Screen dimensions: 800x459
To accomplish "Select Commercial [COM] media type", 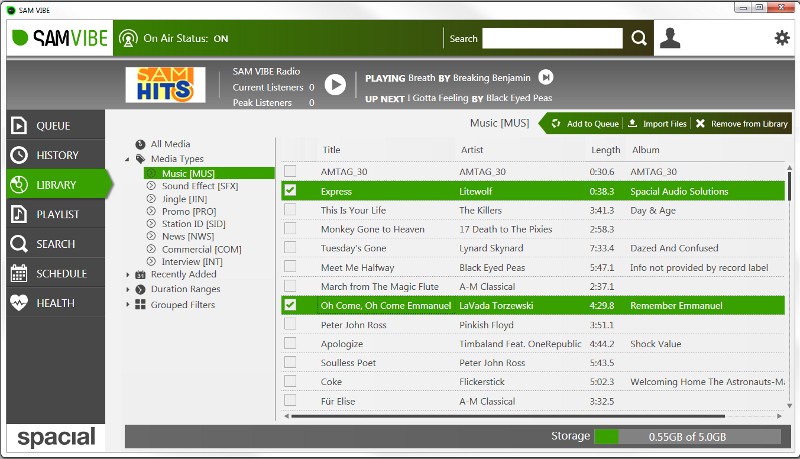I will [202, 249].
